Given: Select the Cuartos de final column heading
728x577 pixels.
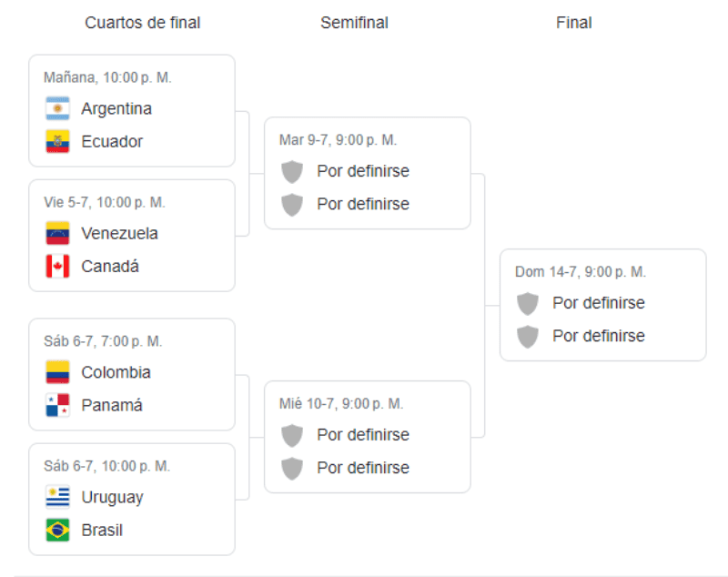Looking at the screenshot, I should (x=143, y=23).
